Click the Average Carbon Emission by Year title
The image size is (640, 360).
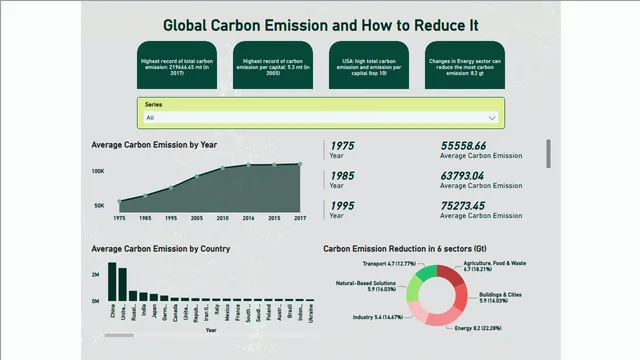[x=154, y=145]
